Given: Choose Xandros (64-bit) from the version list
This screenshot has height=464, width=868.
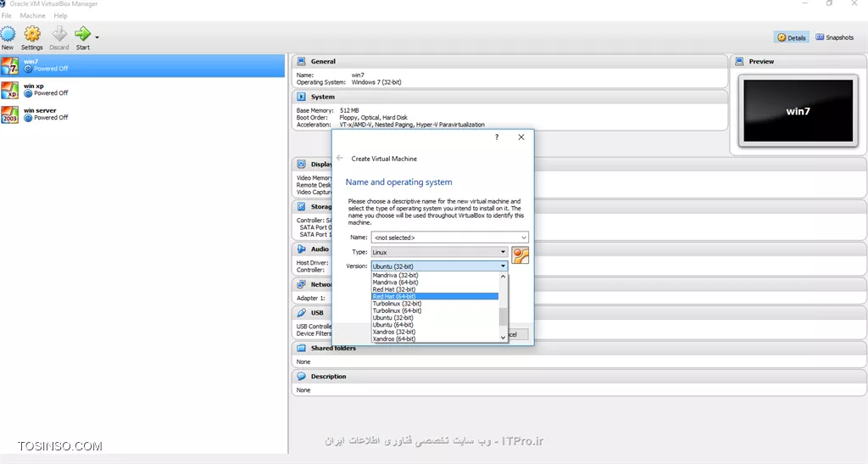Looking at the screenshot, I should tap(435, 338).
